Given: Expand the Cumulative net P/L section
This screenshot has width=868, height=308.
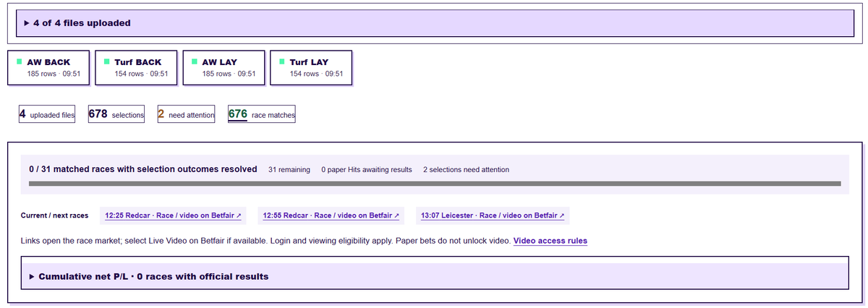Looking at the screenshot, I should pos(434,276).
